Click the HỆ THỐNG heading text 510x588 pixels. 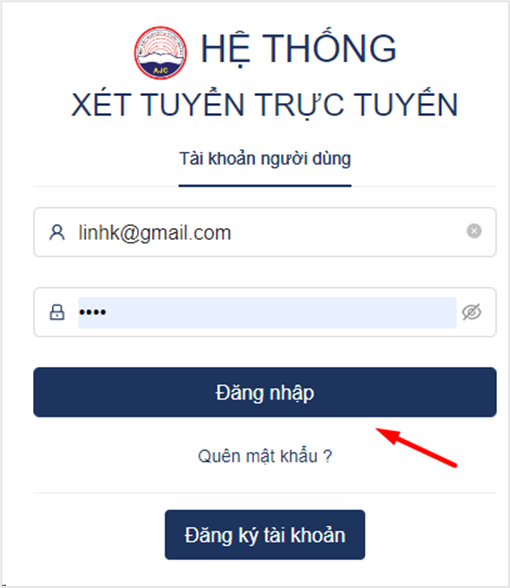298,49
